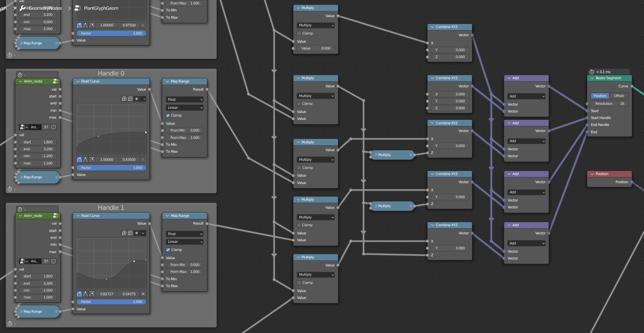Delete selected curve point in Handle 1
Screen dimensions: 644x333
click(x=143, y=294)
